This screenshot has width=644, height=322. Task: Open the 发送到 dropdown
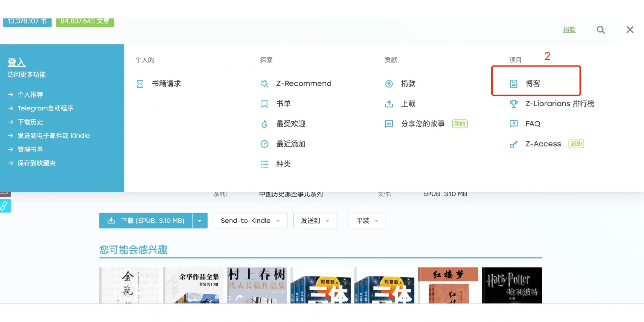315,221
